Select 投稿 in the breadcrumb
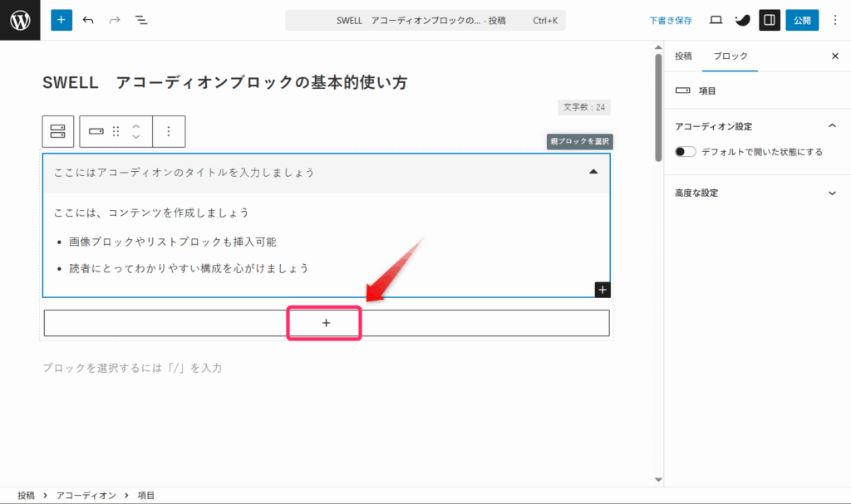Image resolution: width=851 pixels, height=504 pixels. (x=26, y=496)
